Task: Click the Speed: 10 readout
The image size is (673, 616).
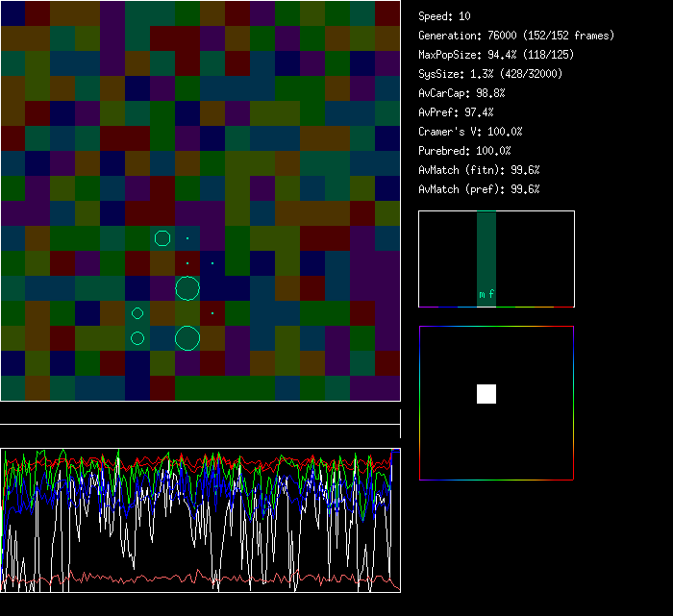Action: point(444,16)
